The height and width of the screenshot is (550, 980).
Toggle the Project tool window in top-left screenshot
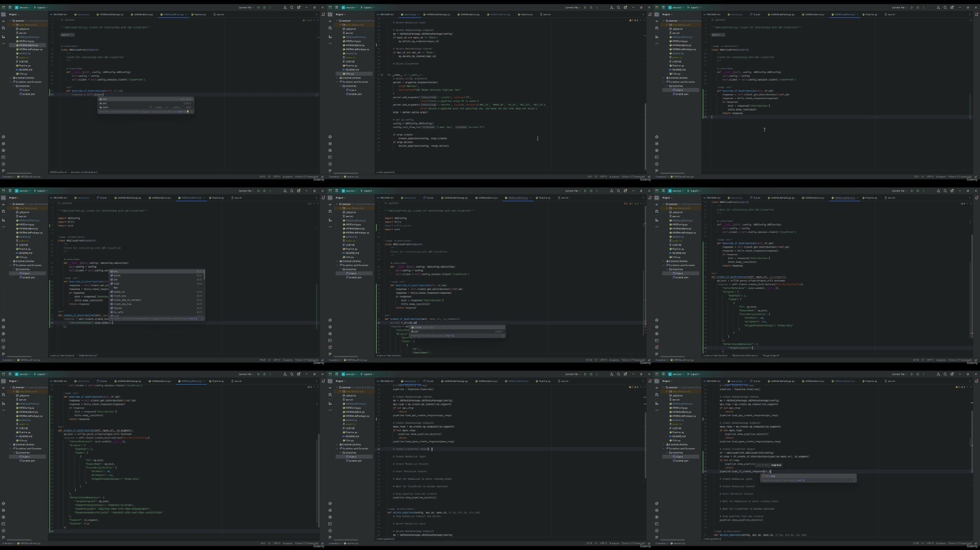(x=3, y=15)
